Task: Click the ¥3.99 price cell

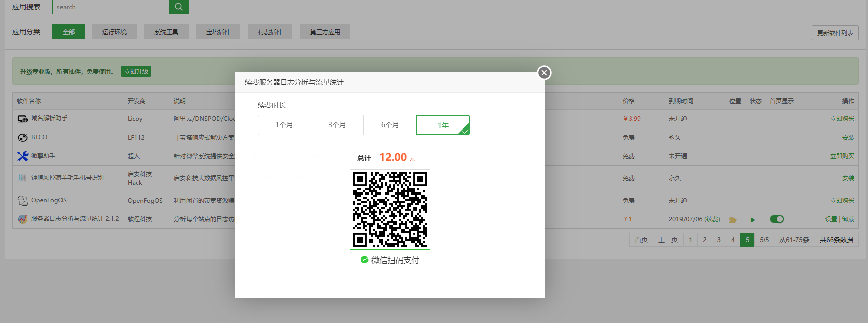Action: 632,119
